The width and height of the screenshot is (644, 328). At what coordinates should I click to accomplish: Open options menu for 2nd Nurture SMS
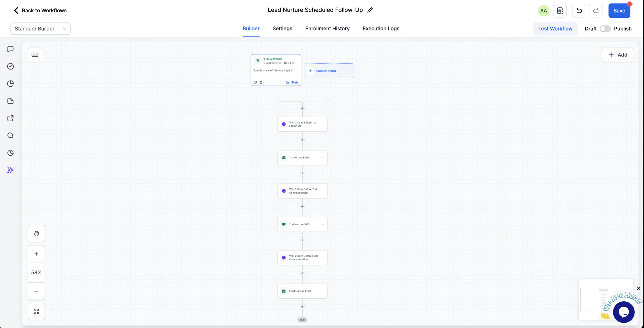[322, 224]
